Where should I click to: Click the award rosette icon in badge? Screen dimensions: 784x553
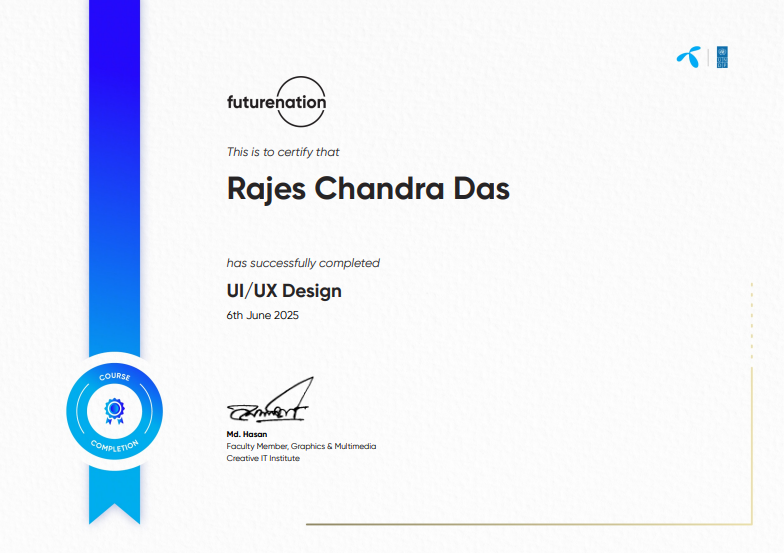point(114,411)
